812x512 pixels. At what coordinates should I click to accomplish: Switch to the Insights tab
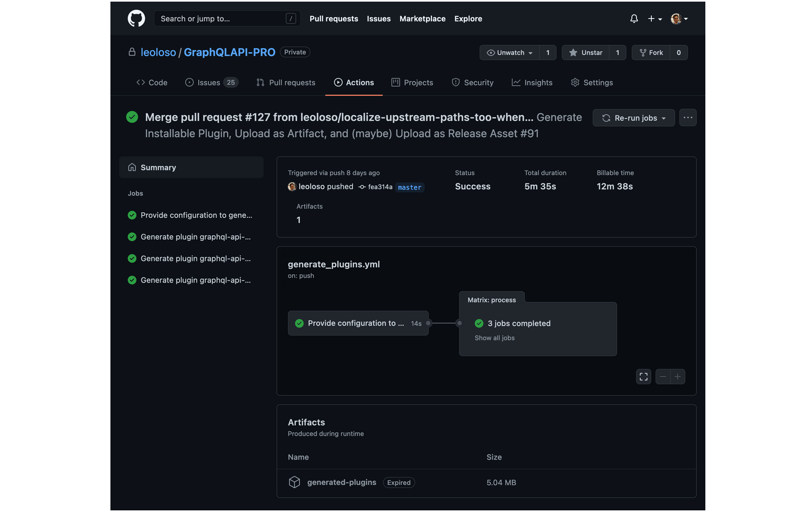[x=532, y=82]
